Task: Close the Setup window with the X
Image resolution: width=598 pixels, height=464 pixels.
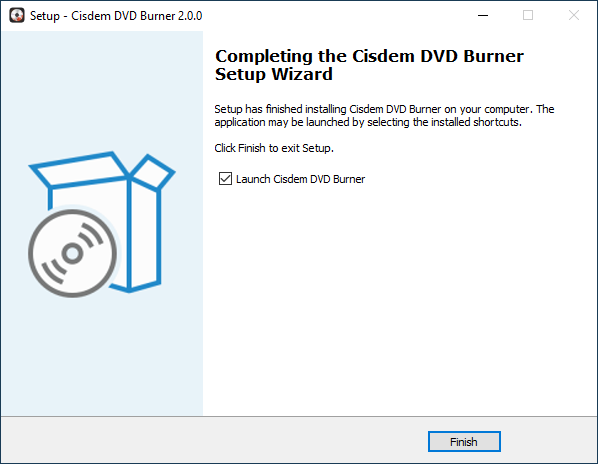Action: (574, 15)
